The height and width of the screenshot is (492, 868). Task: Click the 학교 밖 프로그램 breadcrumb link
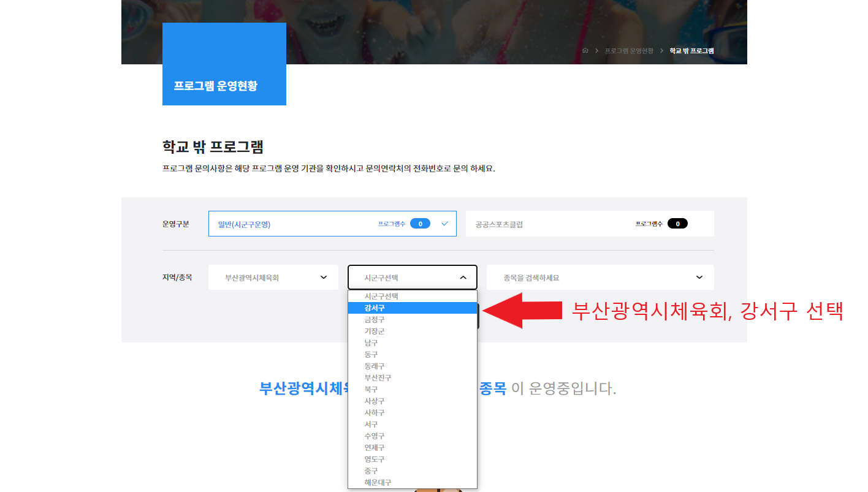691,51
